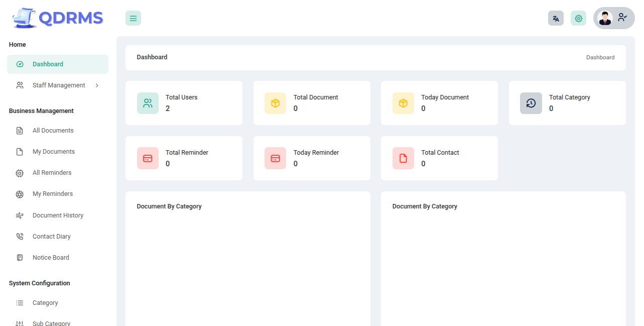The width and height of the screenshot is (644, 326).
Task: Click the Contact Diary phone icon
Action: pyautogui.click(x=20, y=237)
